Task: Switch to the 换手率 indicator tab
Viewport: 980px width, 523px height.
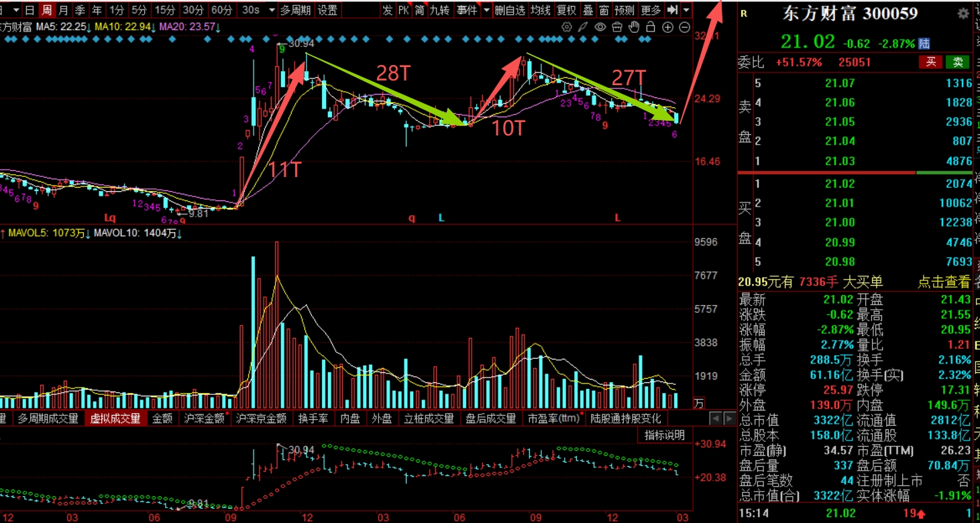Action: point(313,418)
